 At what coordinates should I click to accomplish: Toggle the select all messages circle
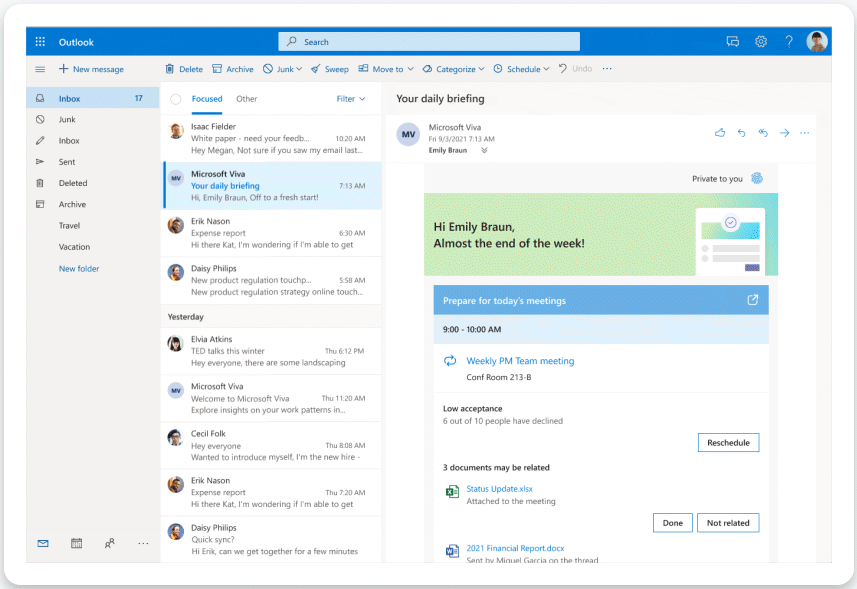175,99
